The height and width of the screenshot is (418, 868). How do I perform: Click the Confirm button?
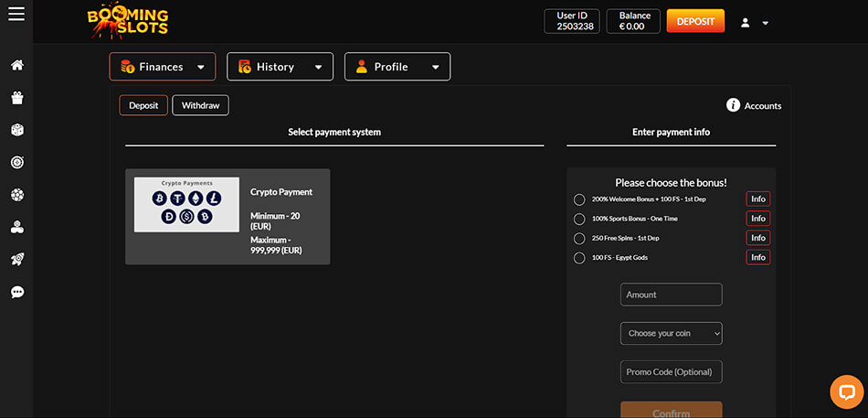tap(671, 410)
